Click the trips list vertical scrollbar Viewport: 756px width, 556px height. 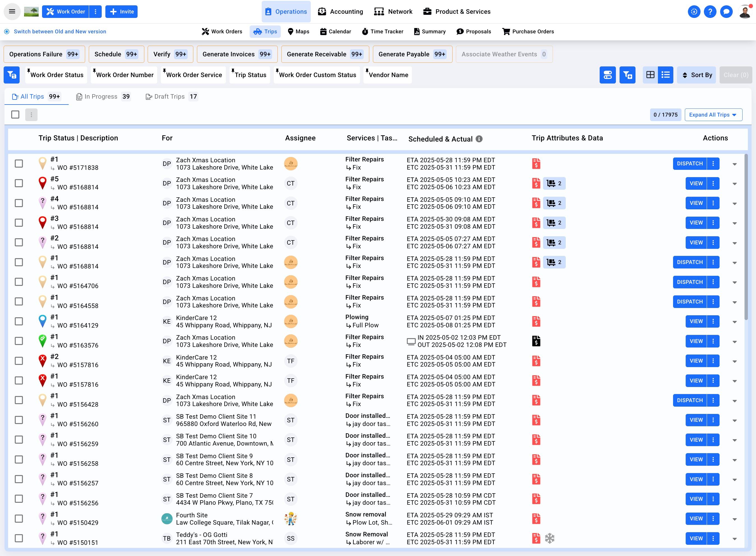(x=746, y=236)
